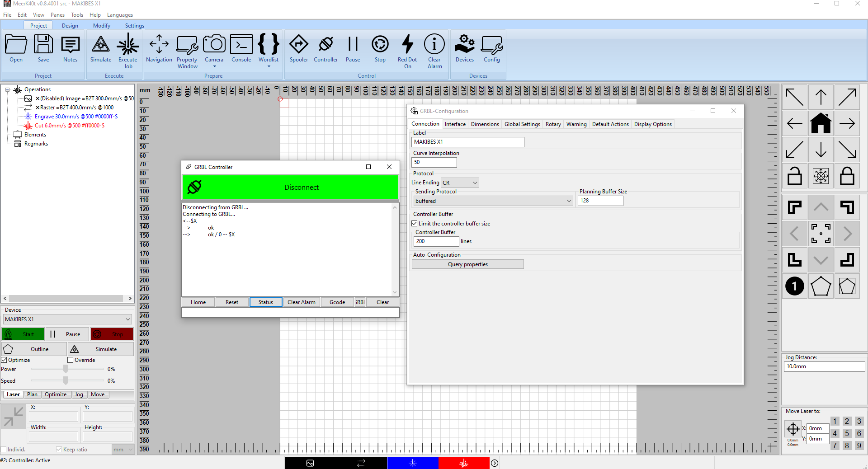Enable the Override checkbox
The width and height of the screenshot is (868, 469).
point(70,360)
